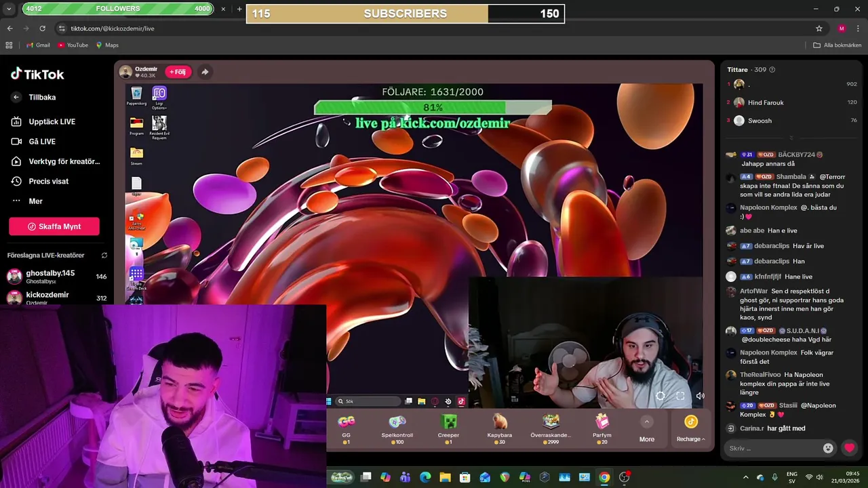Rotate the stream view icon
Viewport: 868px width, 488px height.
tap(660, 396)
